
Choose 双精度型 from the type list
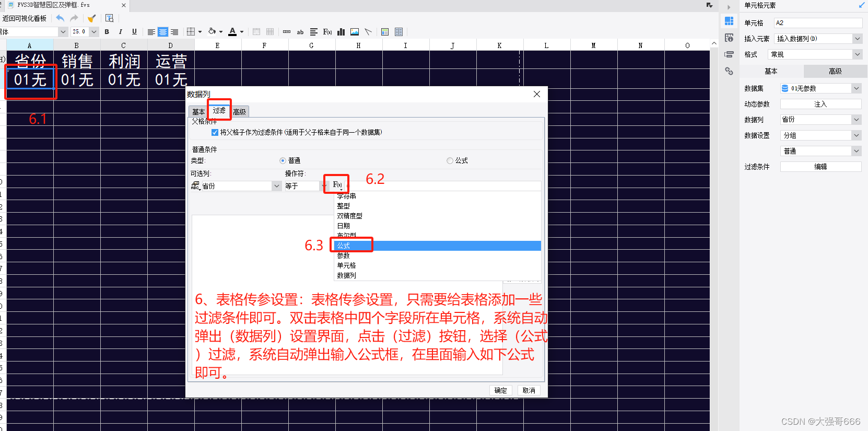point(438,216)
